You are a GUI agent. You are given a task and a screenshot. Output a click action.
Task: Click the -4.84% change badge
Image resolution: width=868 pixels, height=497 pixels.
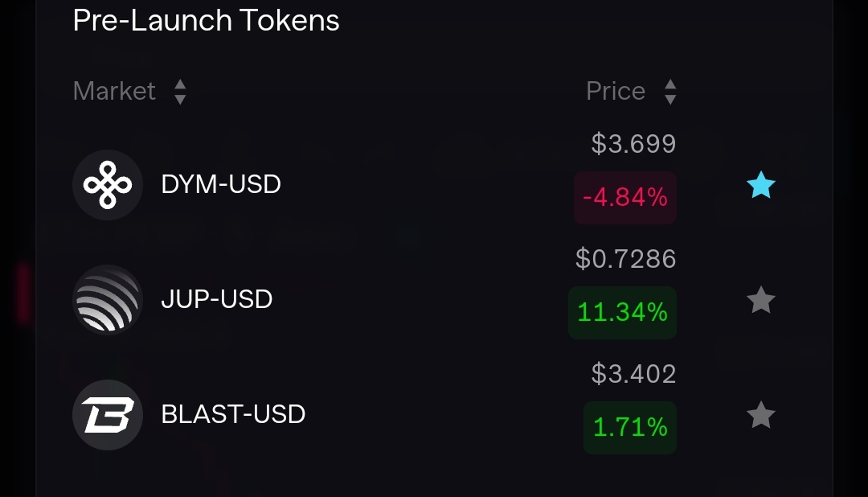tap(625, 198)
